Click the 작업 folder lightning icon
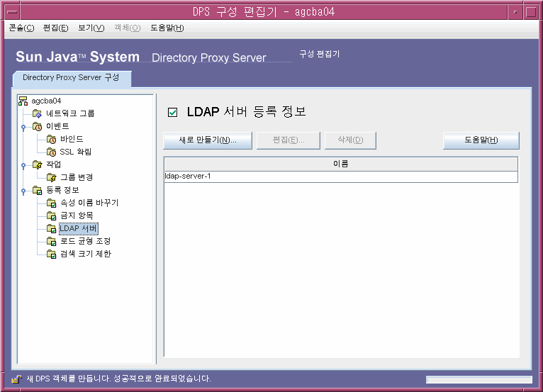 (x=37, y=165)
